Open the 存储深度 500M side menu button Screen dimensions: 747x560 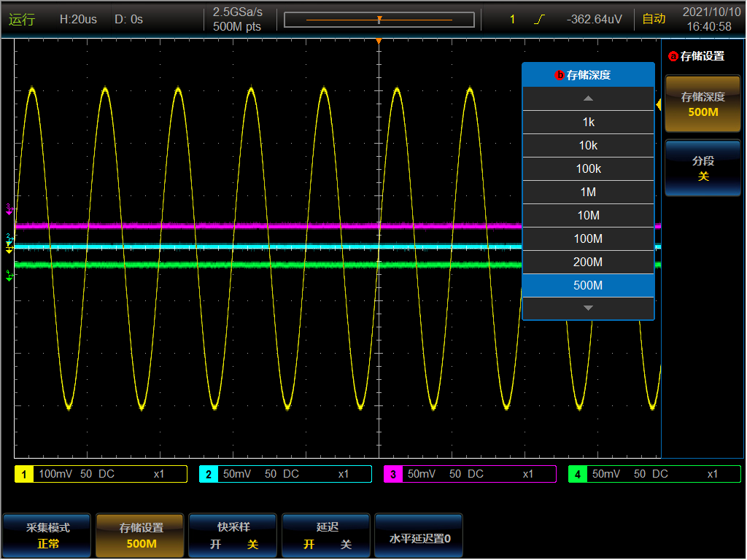click(703, 104)
